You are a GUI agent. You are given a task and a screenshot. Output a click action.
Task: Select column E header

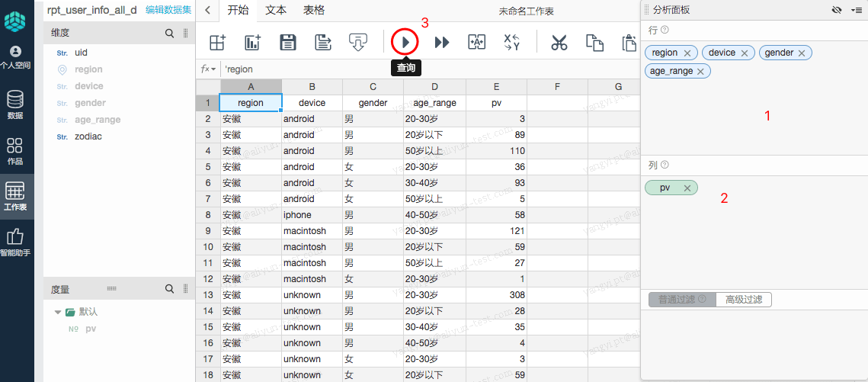[497, 86]
